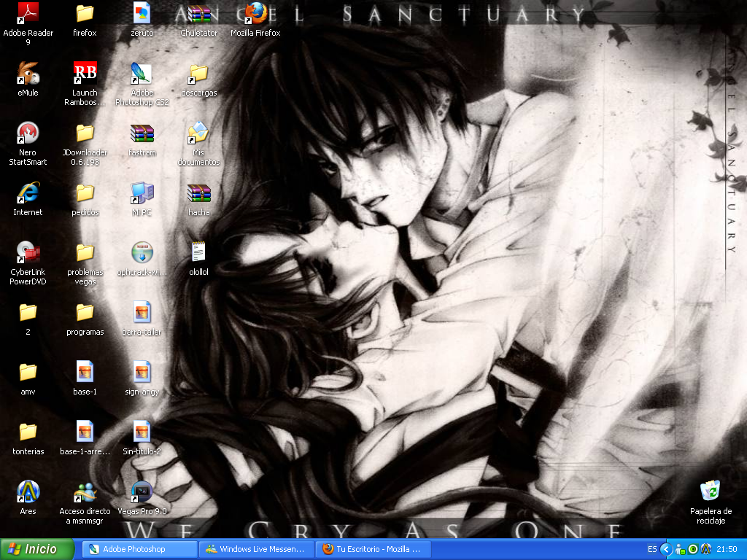Select JDownloader 0.6.193 folder

pos(85,133)
